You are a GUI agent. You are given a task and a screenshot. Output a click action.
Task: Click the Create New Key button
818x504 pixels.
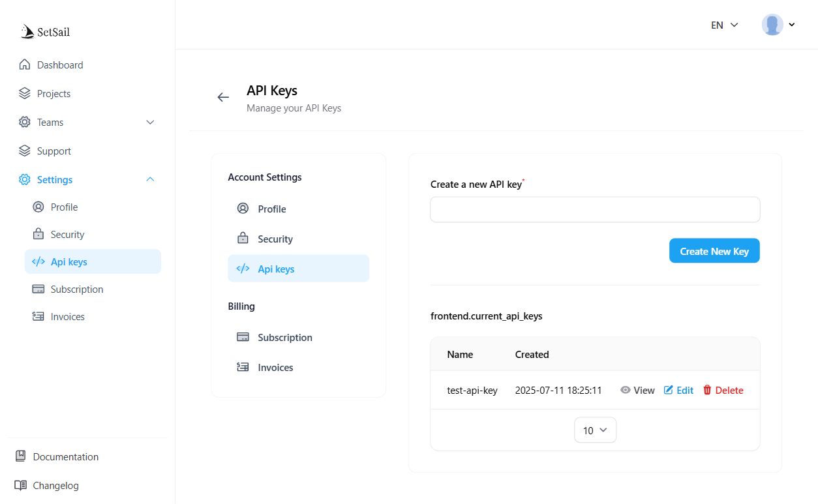click(714, 251)
